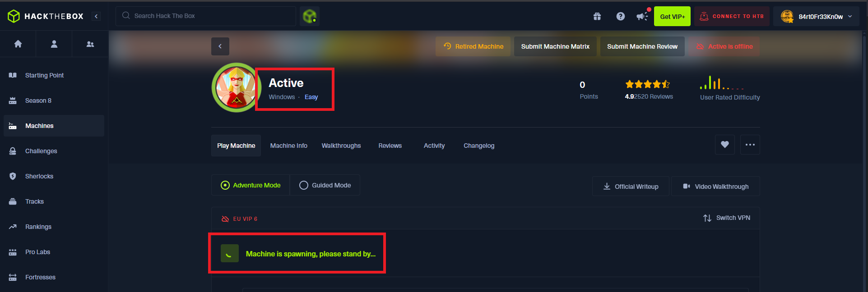Screen dimensions: 868x292
Task: Focus the Search Hack The Box field
Action: 206,16
